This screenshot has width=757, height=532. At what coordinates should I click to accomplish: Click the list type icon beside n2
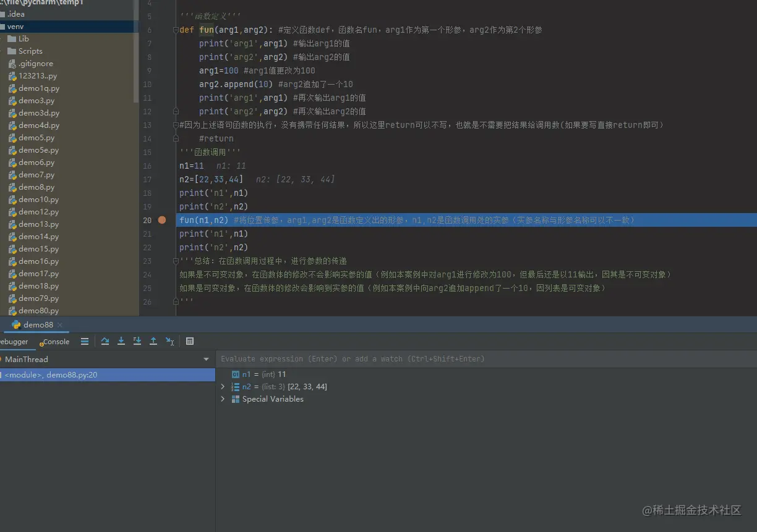click(235, 387)
